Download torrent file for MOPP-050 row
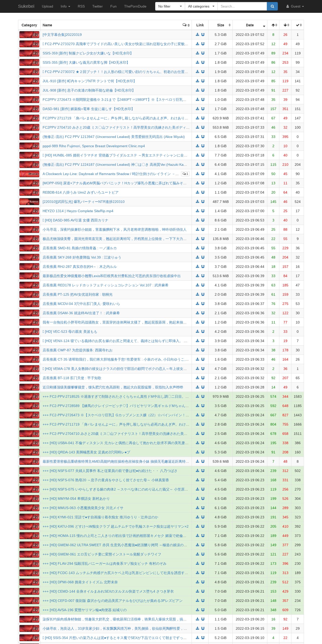Viewport: 322px width, 644px height. coord(198,183)
